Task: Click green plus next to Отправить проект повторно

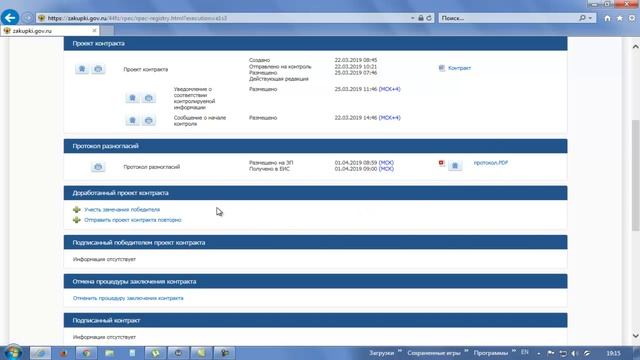Action: click(77, 220)
